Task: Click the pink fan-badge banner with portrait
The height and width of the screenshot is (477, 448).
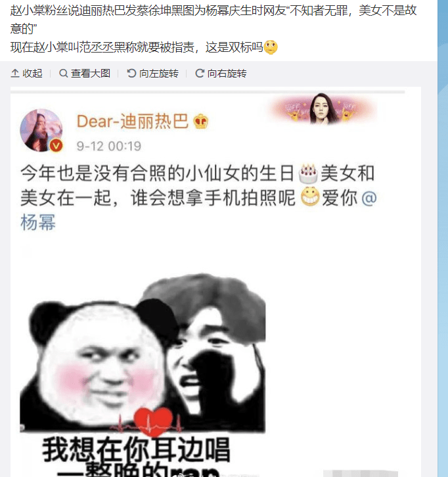Action: tap(324, 110)
